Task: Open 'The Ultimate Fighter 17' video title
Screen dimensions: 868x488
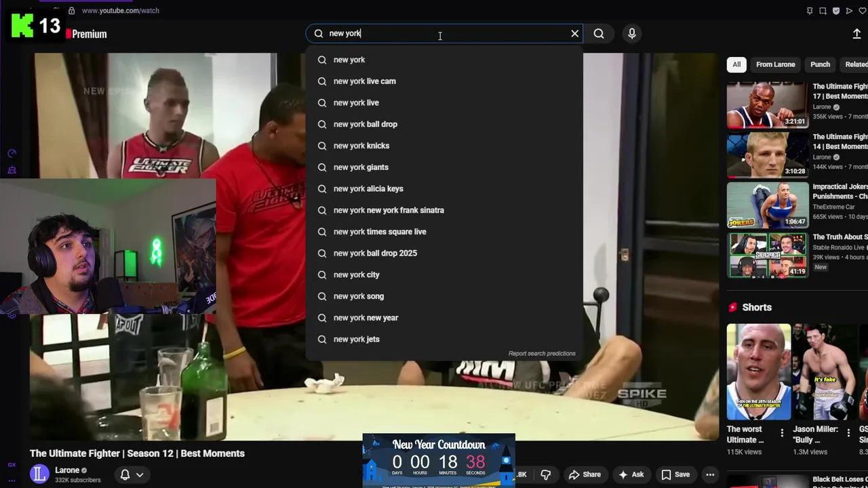Action: click(840, 91)
